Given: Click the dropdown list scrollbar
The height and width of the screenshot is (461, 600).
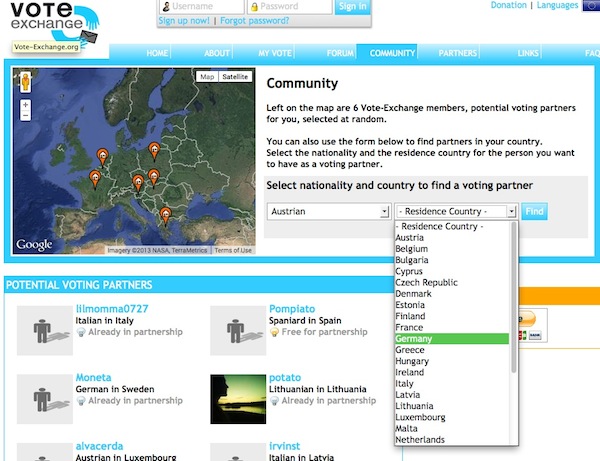Looking at the screenshot, I should [x=514, y=297].
